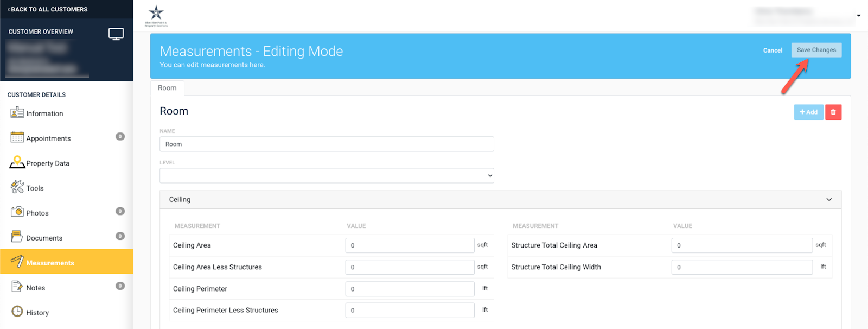This screenshot has width=868, height=329.
Task: Open the Information contact card icon
Action: 17,112
